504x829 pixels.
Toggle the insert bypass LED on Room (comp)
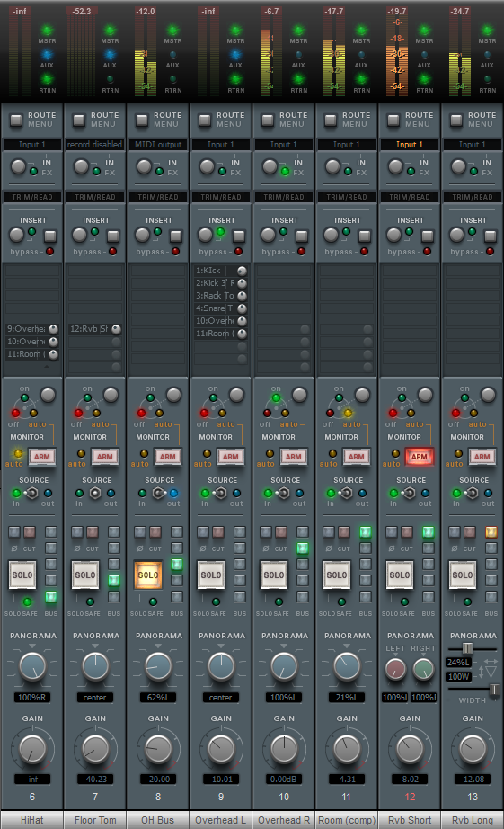coord(364,251)
